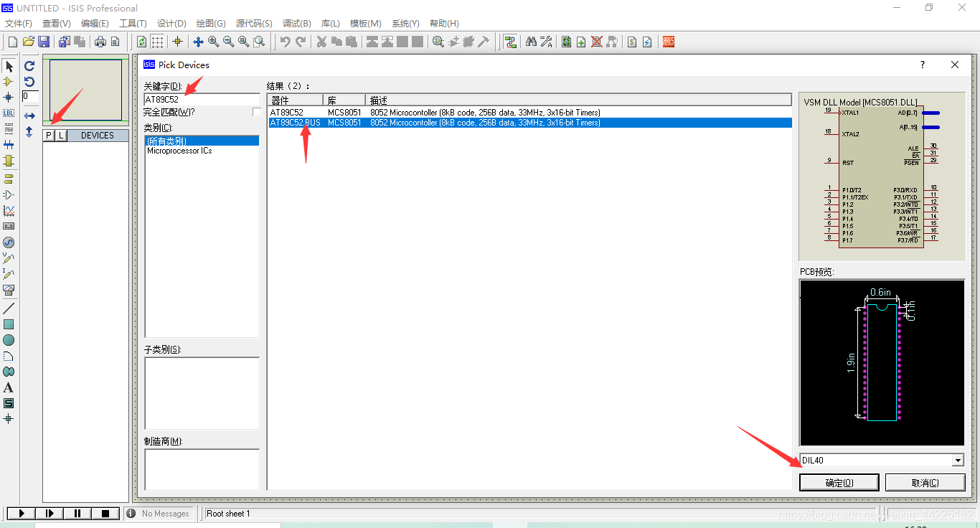Zoom to selected area
Image resolution: width=980 pixels, height=528 pixels.
tap(259, 42)
